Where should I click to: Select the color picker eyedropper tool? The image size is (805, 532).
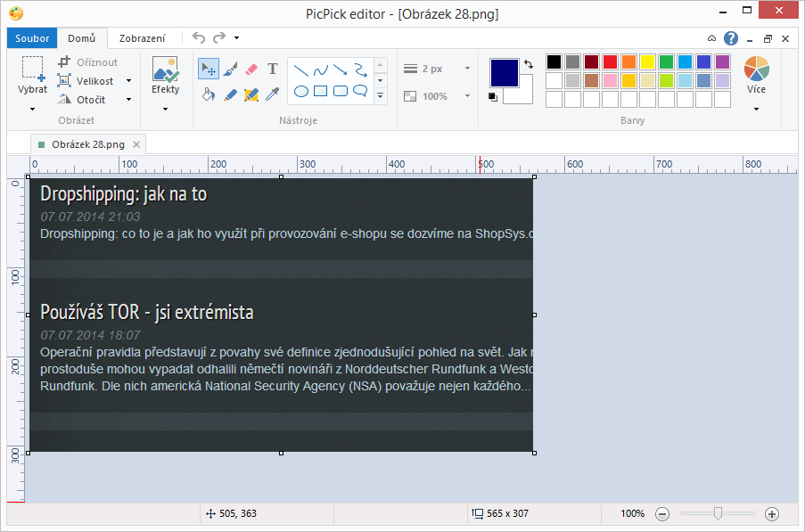coord(273,94)
